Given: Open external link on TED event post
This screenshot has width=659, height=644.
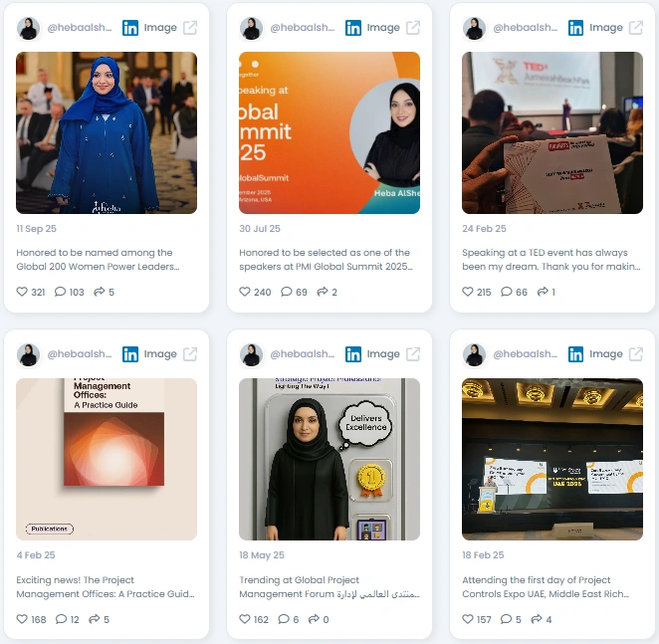Looking at the screenshot, I should (635, 28).
